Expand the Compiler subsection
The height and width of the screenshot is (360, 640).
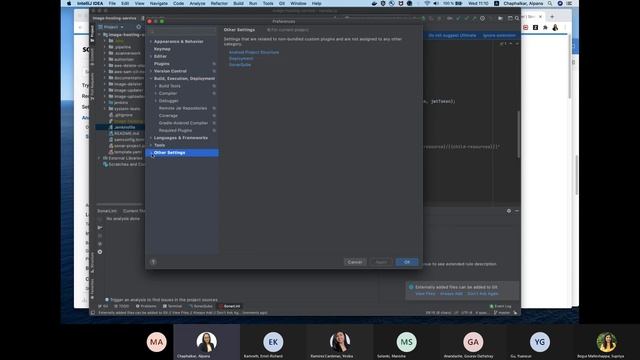(156, 93)
